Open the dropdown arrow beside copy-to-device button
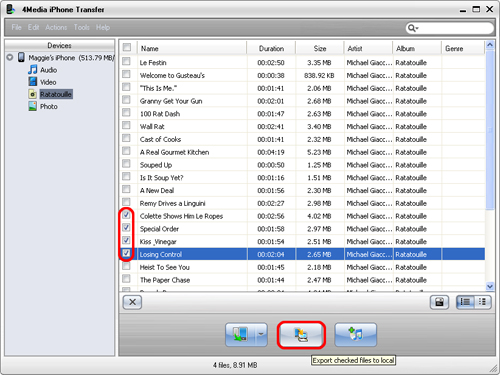Image resolution: width=500 pixels, height=375 pixels. tap(261, 335)
